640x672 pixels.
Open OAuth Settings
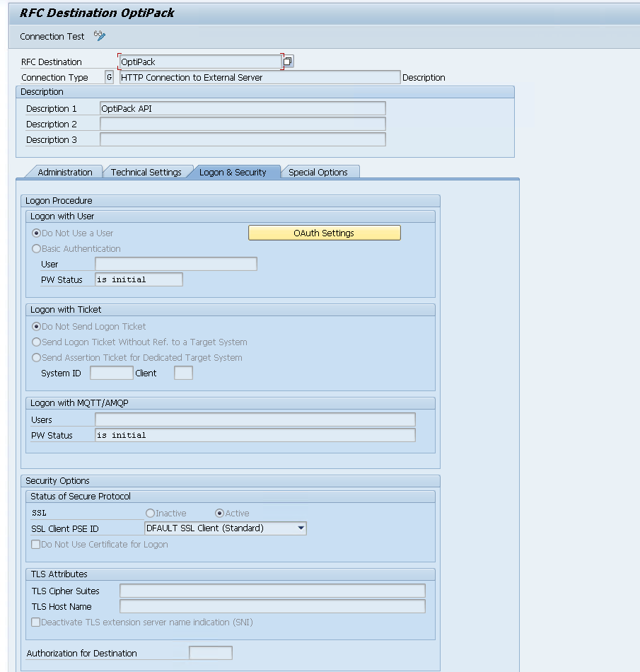tap(324, 233)
